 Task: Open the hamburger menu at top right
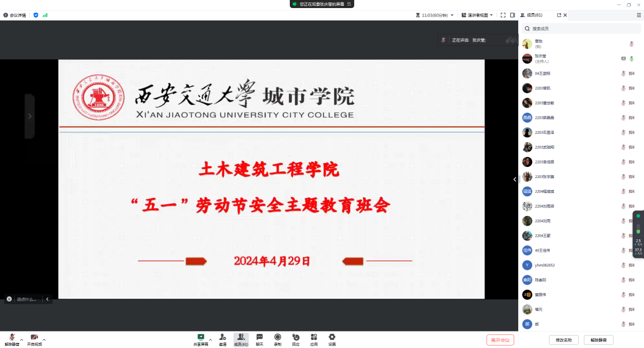(x=639, y=15)
